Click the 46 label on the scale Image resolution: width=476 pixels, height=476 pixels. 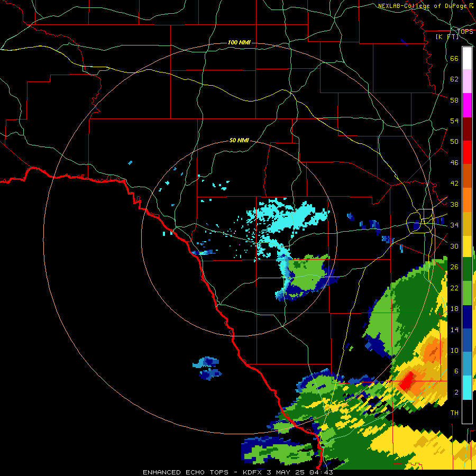454,162
